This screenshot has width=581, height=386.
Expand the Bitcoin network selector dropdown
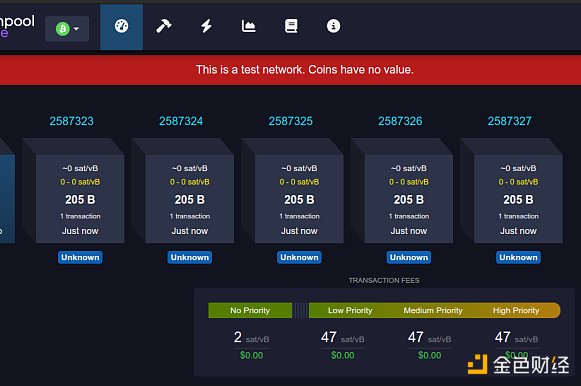(67, 29)
